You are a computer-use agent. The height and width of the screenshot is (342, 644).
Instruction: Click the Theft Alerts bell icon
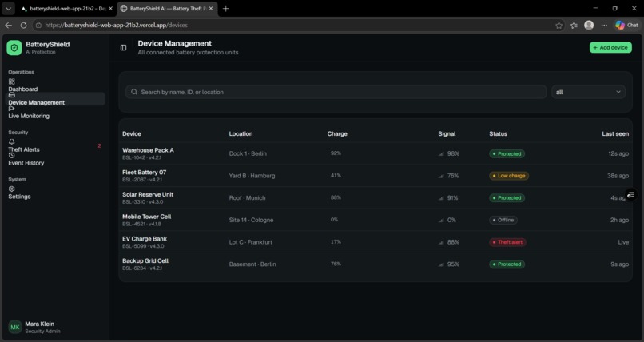(x=11, y=142)
